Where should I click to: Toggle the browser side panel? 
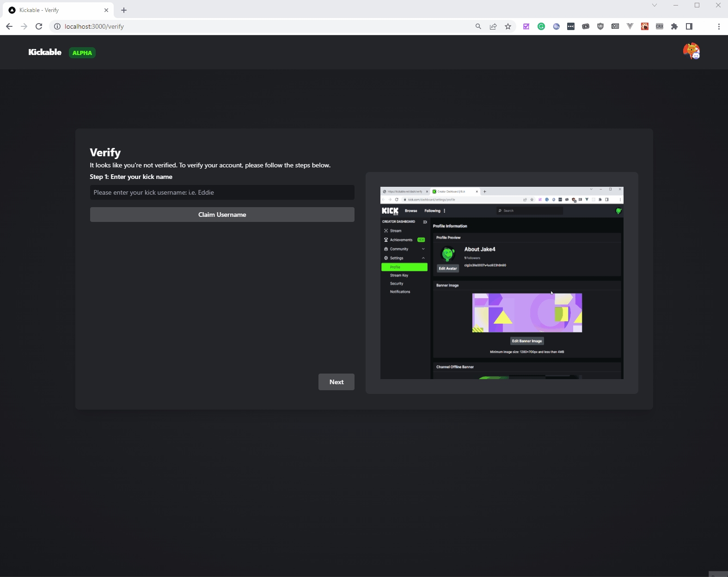[689, 26]
